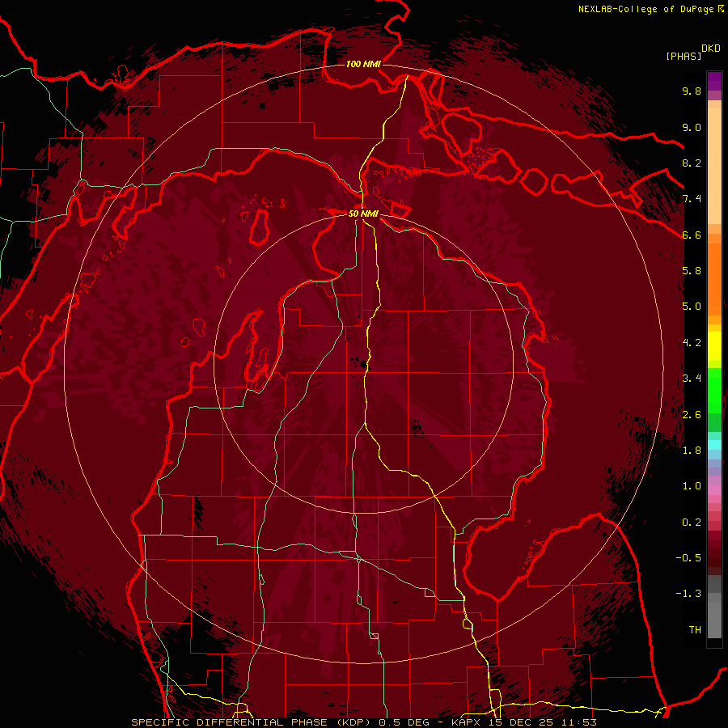
Task: Click the bright orange segment of the color bar
Action: click(x=714, y=279)
